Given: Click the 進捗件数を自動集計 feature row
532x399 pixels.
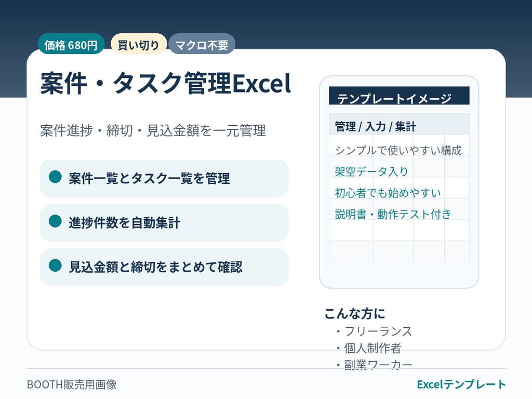Looking at the screenshot, I should 164,223.
